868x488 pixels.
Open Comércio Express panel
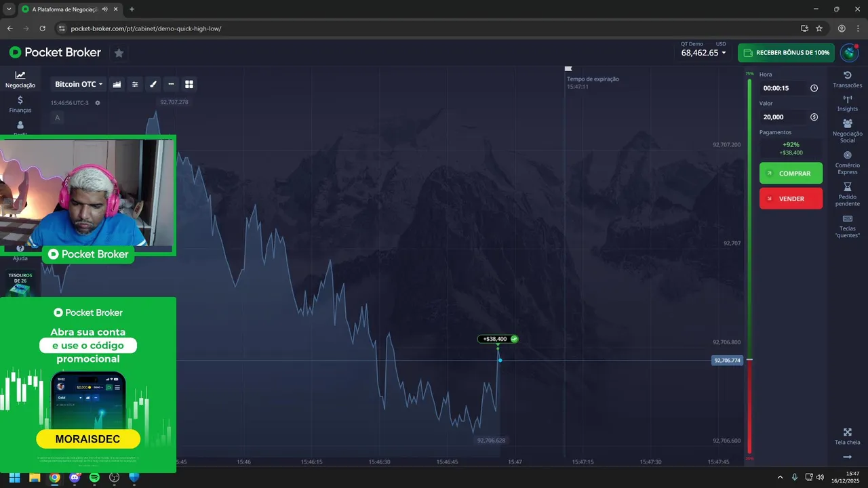(847, 163)
